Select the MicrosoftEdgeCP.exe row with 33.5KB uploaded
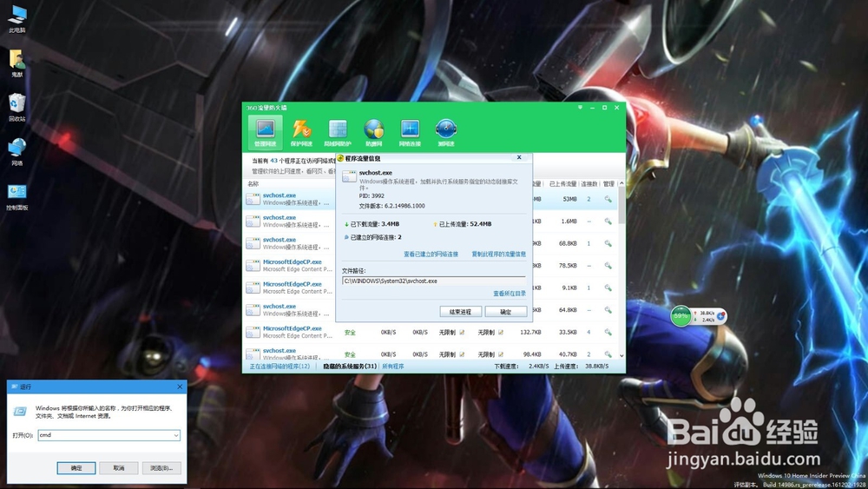868x489 pixels. pos(430,332)
